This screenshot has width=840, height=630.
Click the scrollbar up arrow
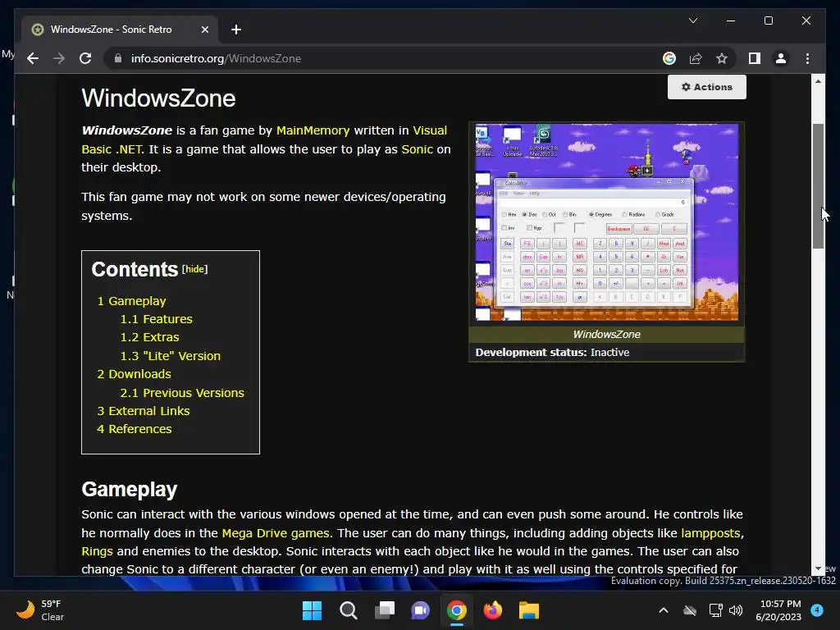point(818,81)
